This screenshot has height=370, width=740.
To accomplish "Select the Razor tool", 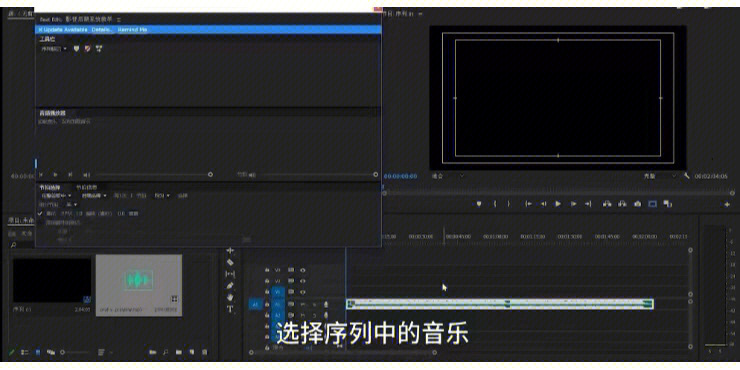I will pos(230,262).
